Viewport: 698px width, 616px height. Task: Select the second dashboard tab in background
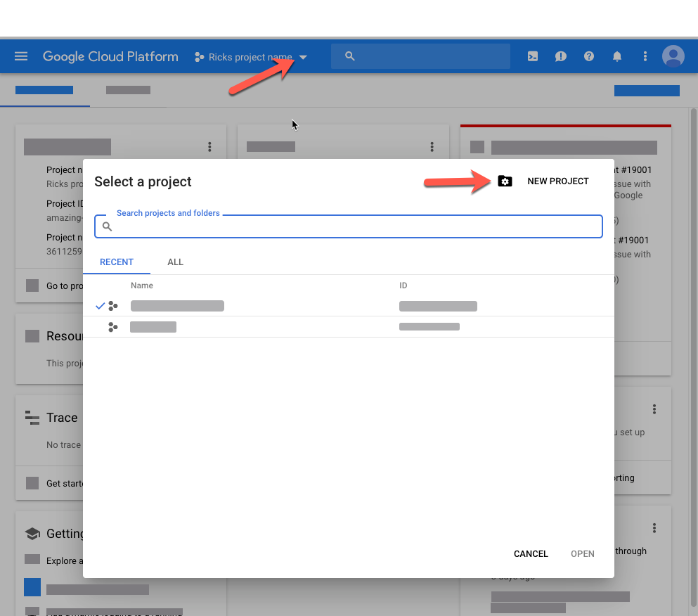[x=128, y=90]
